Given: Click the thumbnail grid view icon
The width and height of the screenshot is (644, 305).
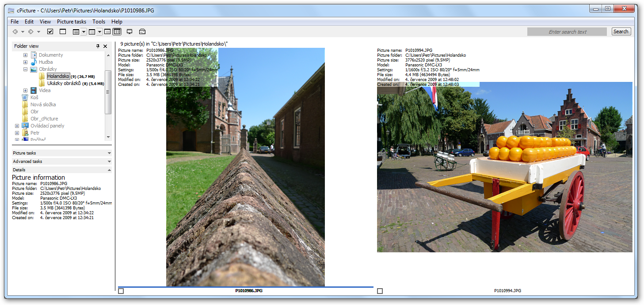Looking at the screenshot, I should [92, 31].
